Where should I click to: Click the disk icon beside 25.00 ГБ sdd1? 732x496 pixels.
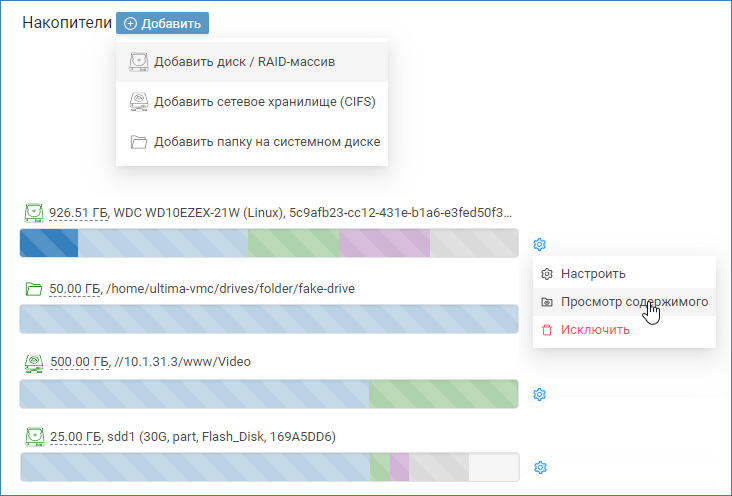pos(34,437)
